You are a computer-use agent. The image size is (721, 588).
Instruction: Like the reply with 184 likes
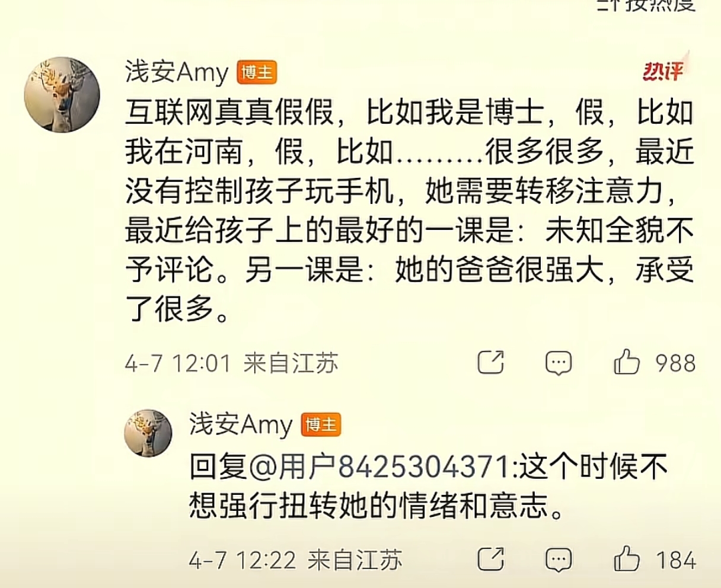(627, 559)
